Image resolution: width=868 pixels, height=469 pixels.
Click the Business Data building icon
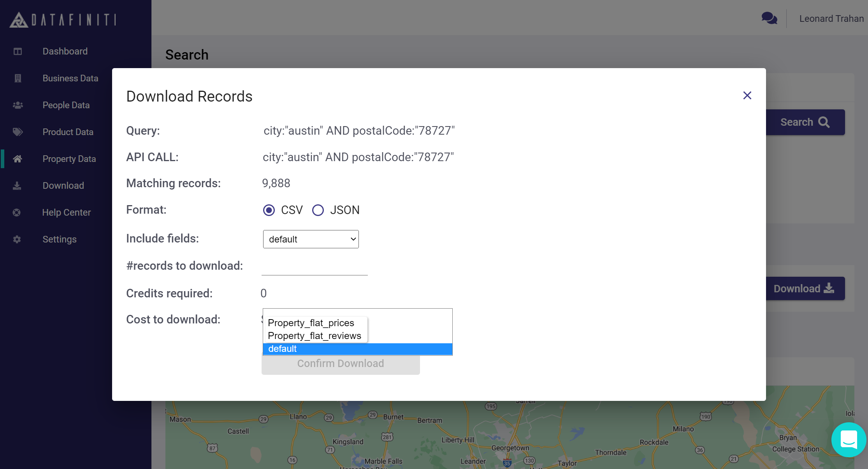[18, 78]
